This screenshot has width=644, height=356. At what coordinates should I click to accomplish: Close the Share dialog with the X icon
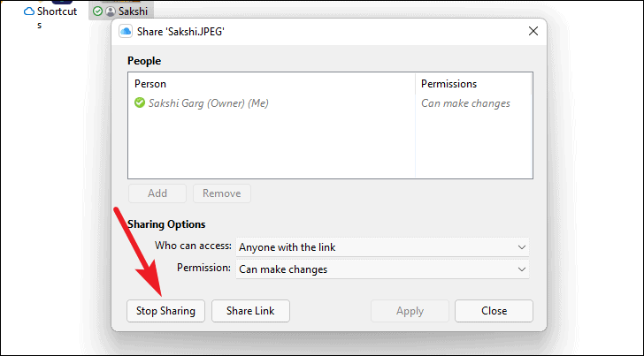coord(533,32)
